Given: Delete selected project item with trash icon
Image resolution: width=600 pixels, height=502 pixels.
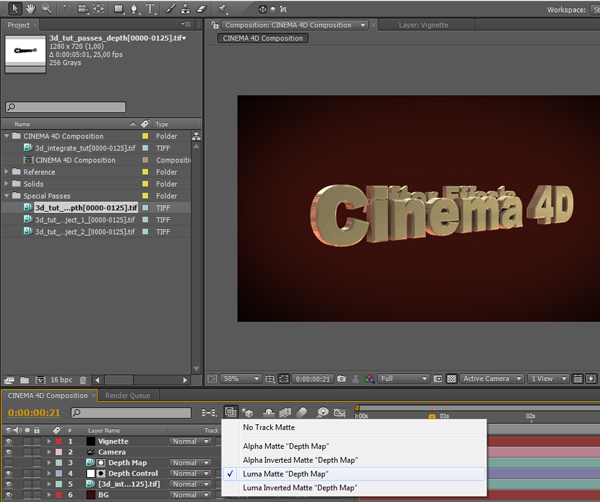Looking at the screenshot, I should (x=83, y=380).
